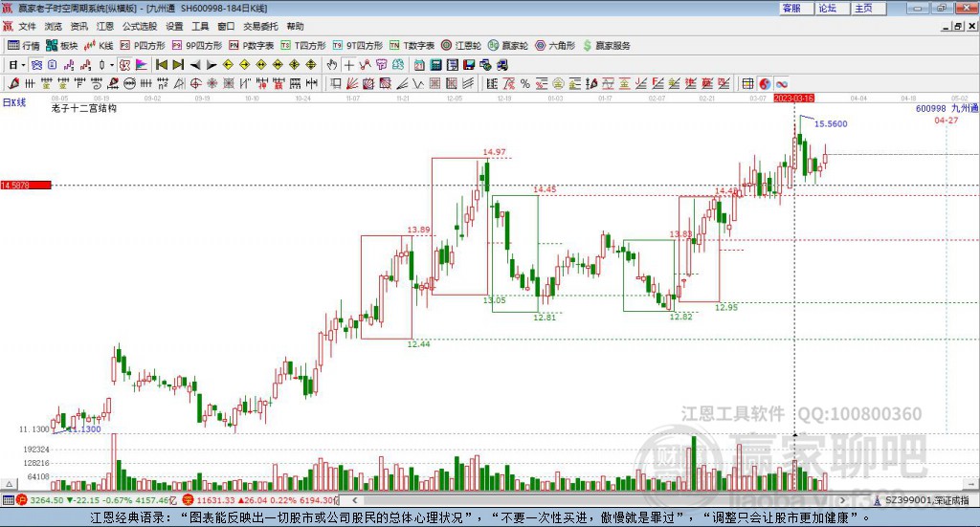980x527 pixels.
Task: Click the black right-pointing triangle arrow
Action: pos(212,64)
